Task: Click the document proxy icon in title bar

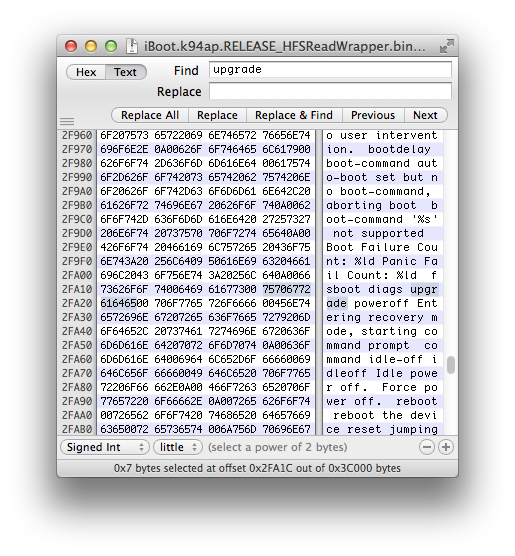Action: click(x=132, y=46)
